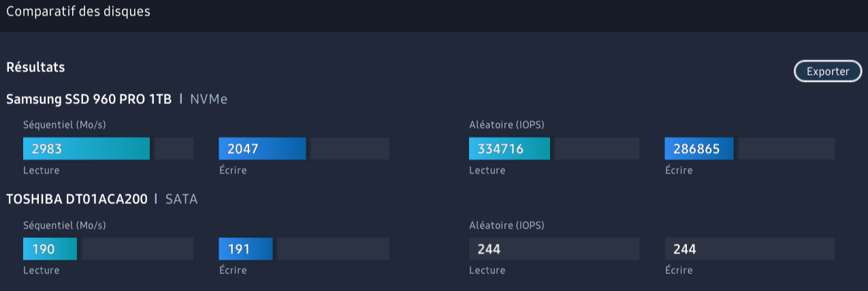This screenshot has width=868, height=291.
Task: Click Séquentiel (Mo/s) label under Toshiba
Action: tap(65, 225)
